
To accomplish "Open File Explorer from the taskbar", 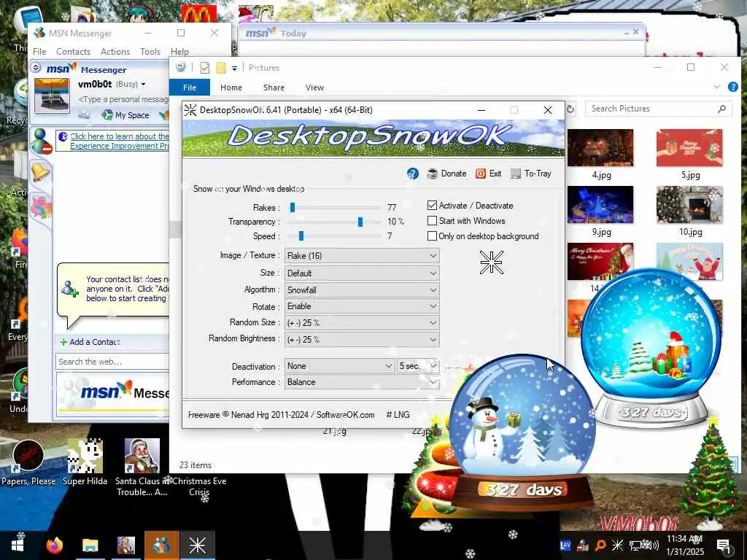I will [x=90, y=545].
